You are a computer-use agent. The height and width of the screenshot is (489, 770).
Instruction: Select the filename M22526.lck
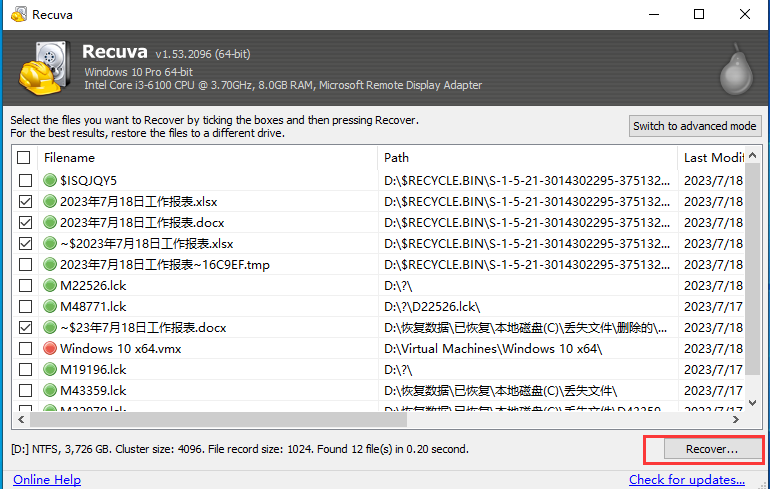pyautogui.click(x=93, y=286)
